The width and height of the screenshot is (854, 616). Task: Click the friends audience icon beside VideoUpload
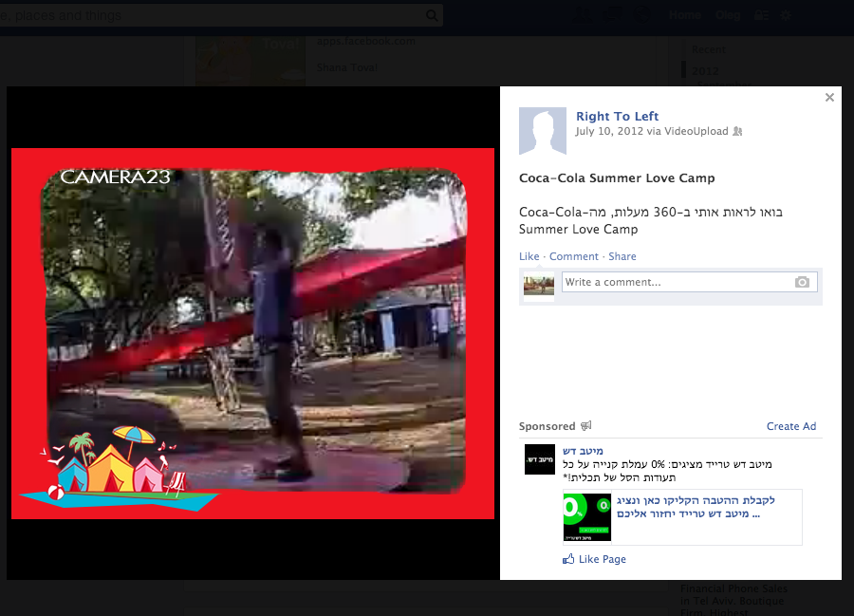point(737,131)
